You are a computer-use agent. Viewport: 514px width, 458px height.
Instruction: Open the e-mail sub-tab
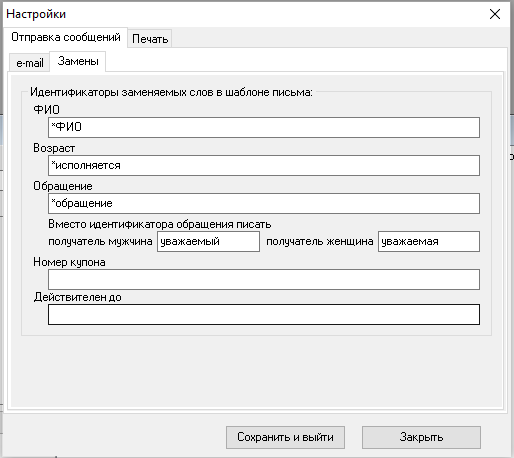[x=30, y=63]
